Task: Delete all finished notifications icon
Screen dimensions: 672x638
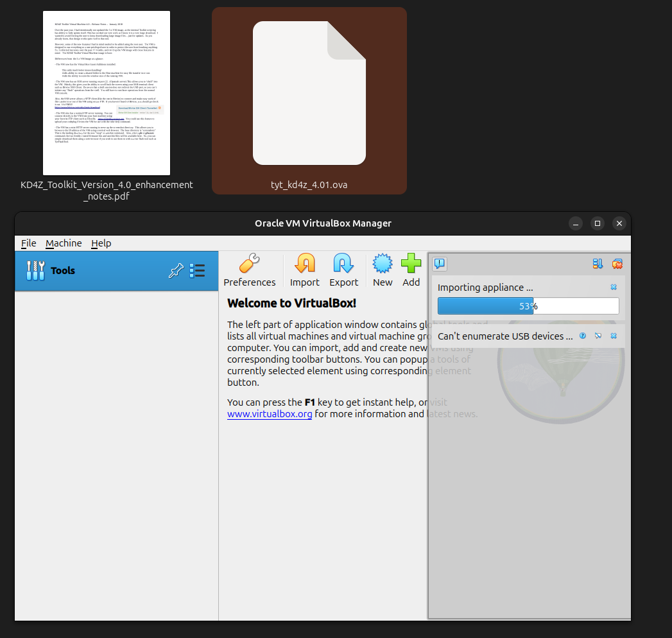Action: coord(617,264)
